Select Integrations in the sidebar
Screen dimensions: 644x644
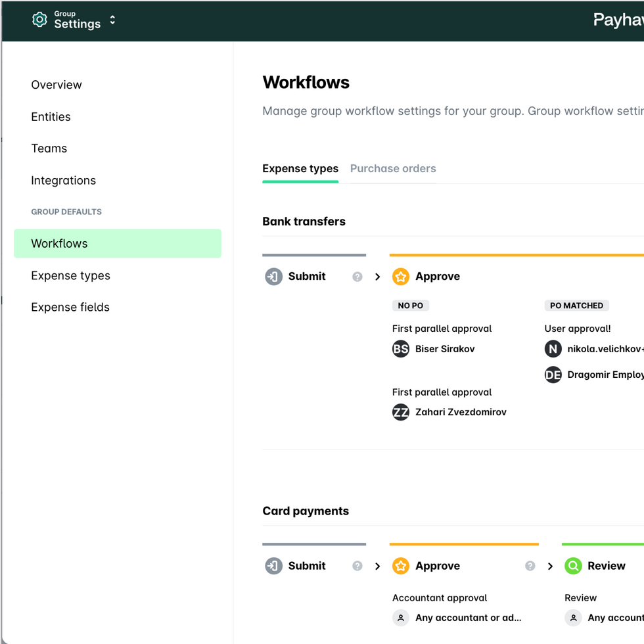click(63, 180)
